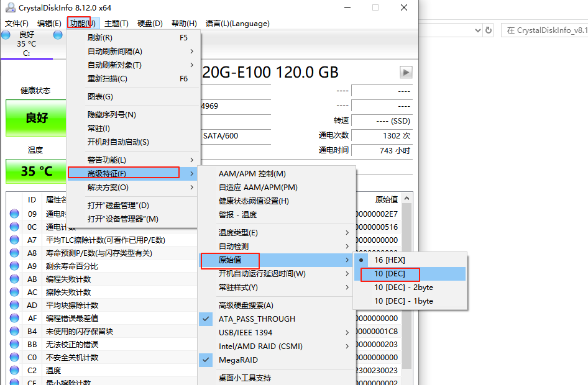The height and width of the screenshot is (385, 588).
Task: Click the blue status icon for attribute AB
Action: point(14,279)
